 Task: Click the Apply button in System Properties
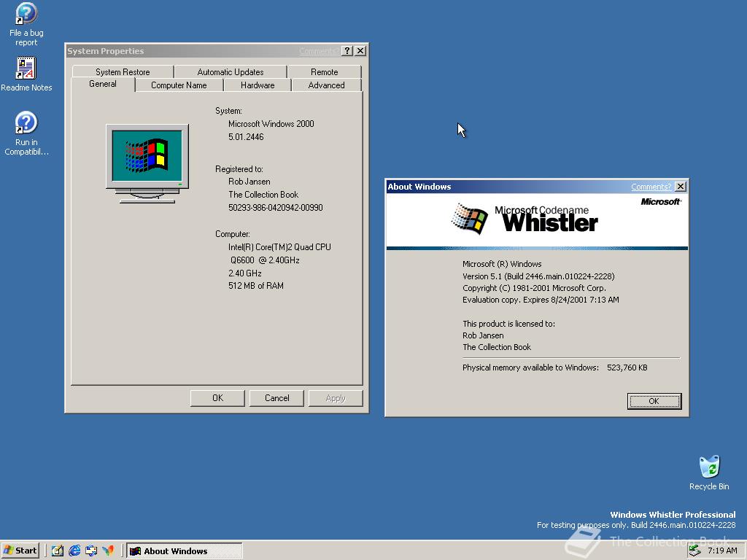click(x=336, y=398)
